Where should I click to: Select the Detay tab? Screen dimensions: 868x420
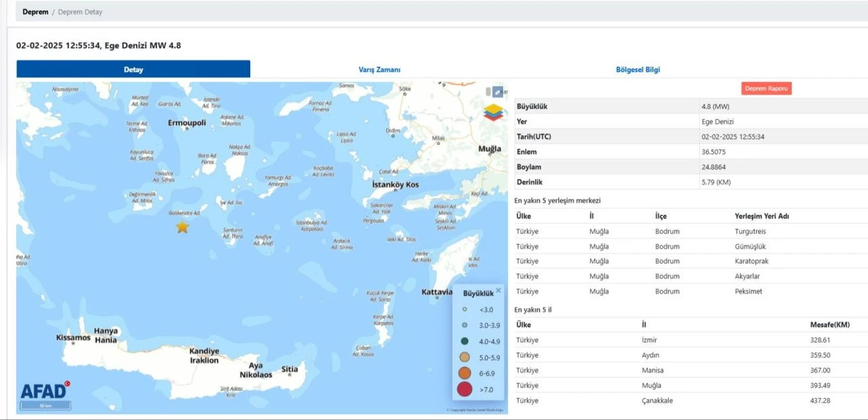coord(134,69)
